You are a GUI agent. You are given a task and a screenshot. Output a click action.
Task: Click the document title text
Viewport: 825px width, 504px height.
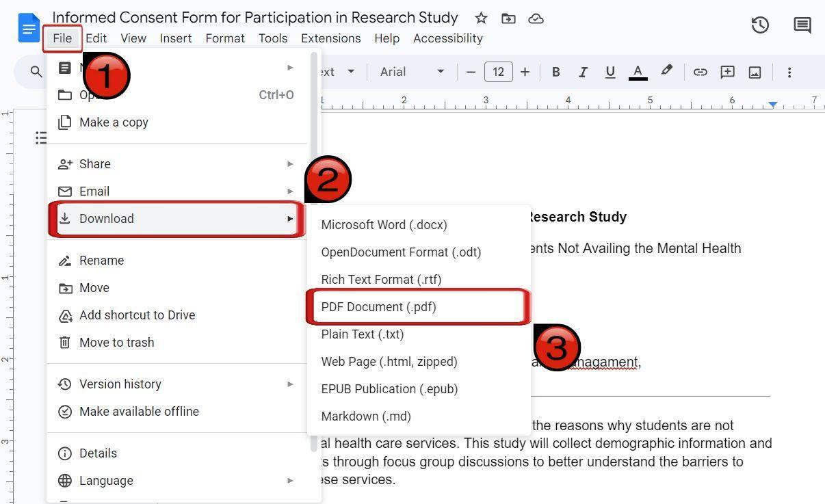coord(255,18)
